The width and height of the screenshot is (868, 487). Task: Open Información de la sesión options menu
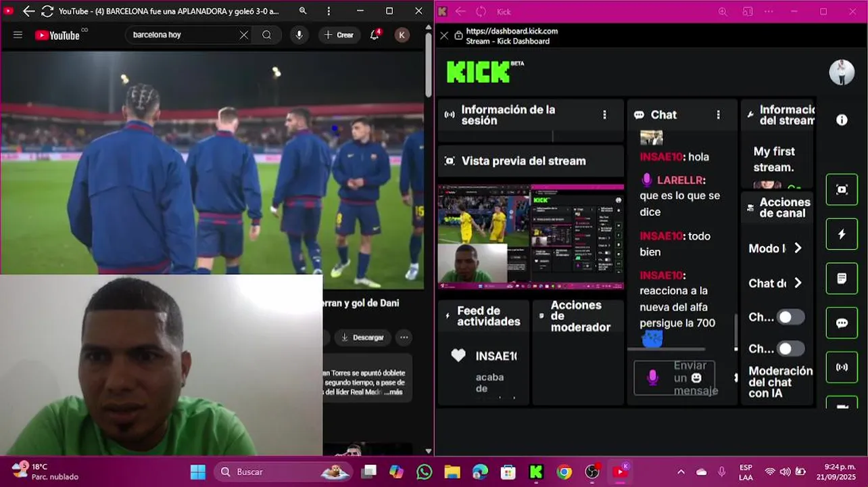pyautogui.click(x=604, y=115)
